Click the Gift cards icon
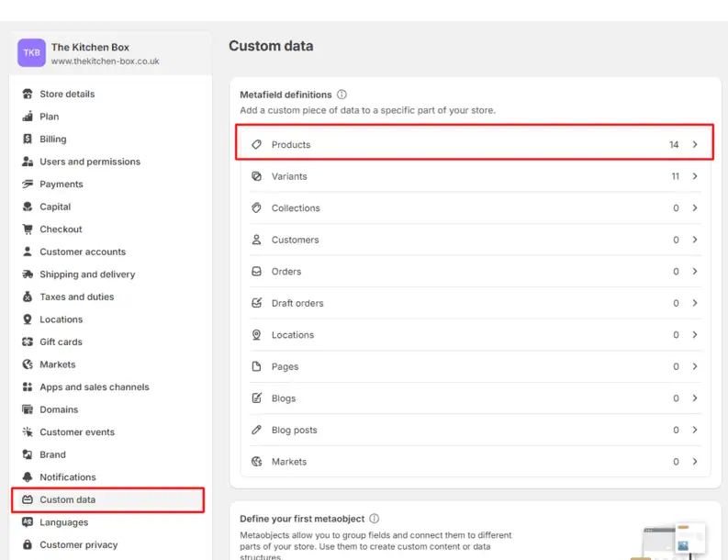 (x=28, y=342)
